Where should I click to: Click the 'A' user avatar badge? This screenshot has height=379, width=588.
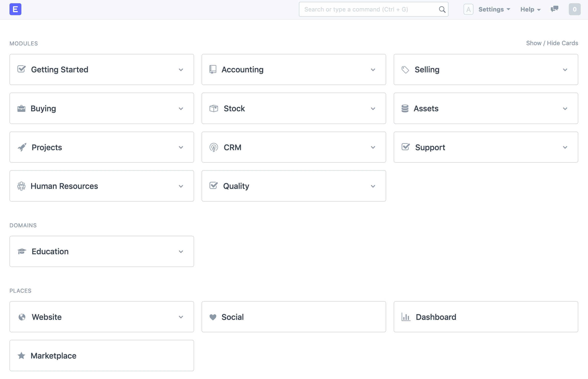click(468, 9)
